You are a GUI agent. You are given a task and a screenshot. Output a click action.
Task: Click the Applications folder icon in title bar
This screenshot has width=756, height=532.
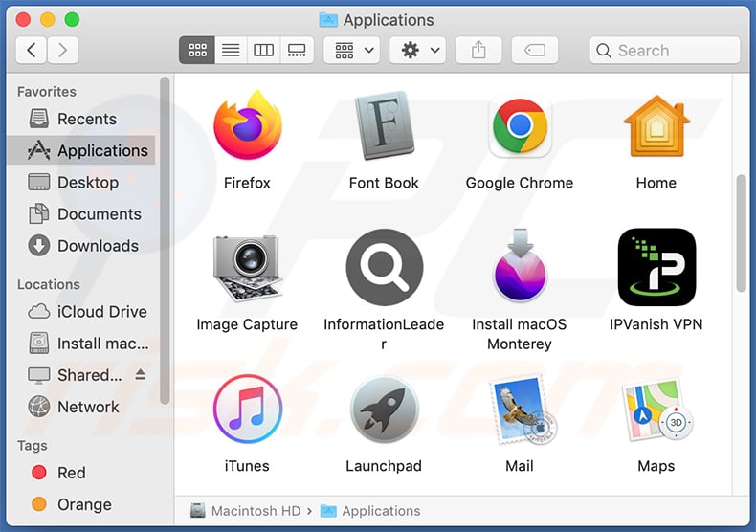click(x=328, y=20)
